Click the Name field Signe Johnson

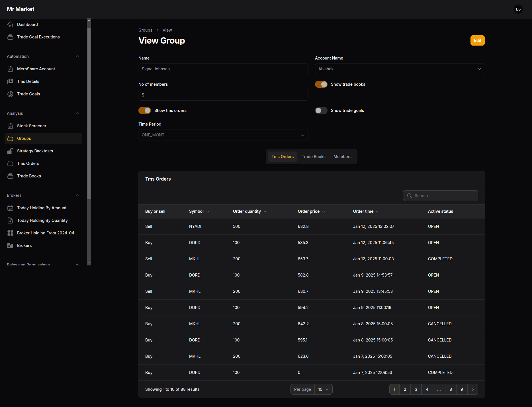click(x=223, y=69)
